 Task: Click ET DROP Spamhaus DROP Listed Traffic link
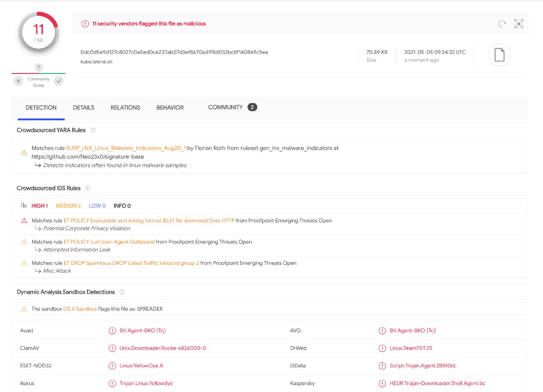[x=131, y=263]
